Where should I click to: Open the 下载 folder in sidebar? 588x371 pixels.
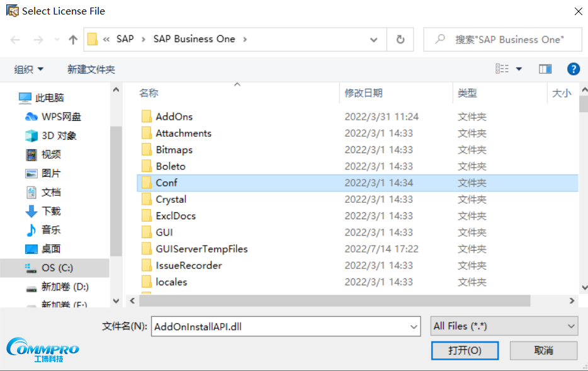[x=51, y=211]
